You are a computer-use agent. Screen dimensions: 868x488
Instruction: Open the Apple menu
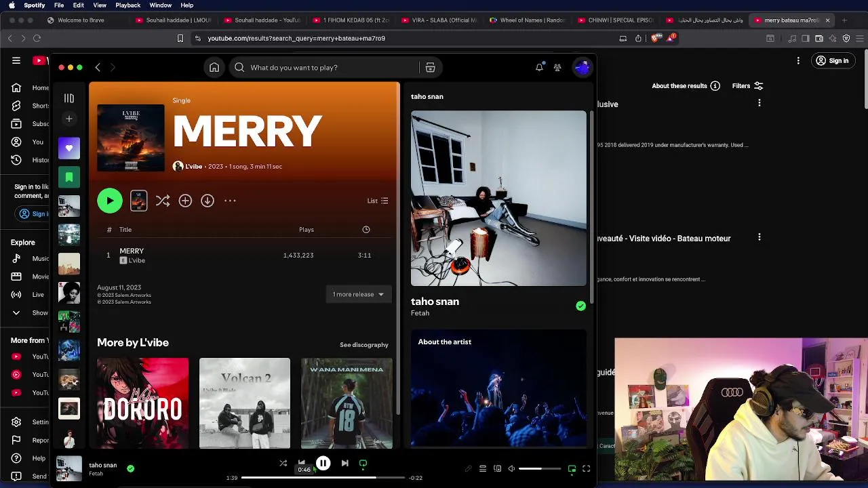[x=12, y=5]
